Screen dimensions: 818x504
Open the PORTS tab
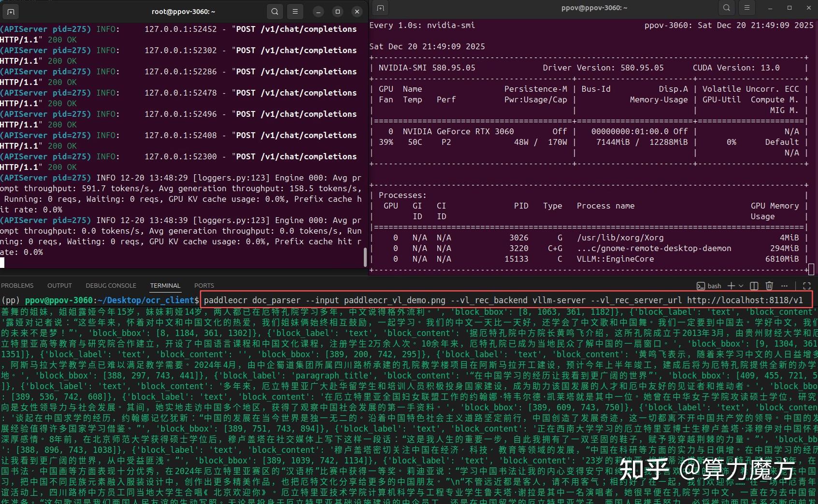coord(204,286)
